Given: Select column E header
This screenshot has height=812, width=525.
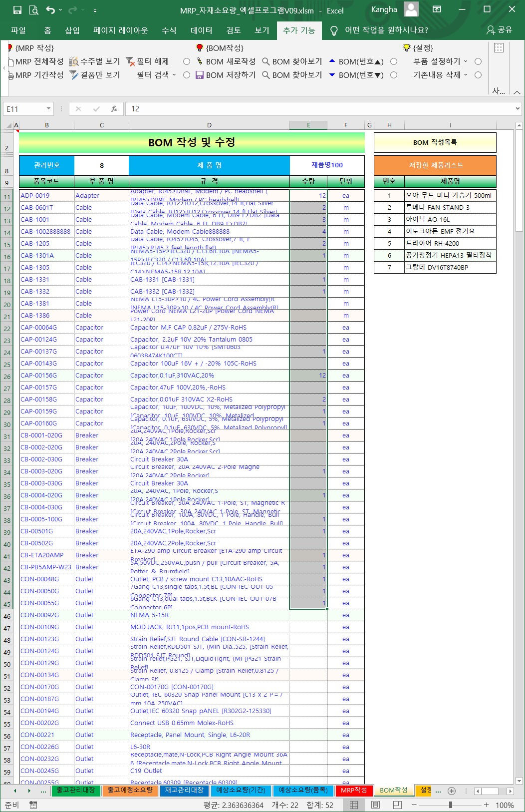Looking at the screenshot, I should pos(308,125).
